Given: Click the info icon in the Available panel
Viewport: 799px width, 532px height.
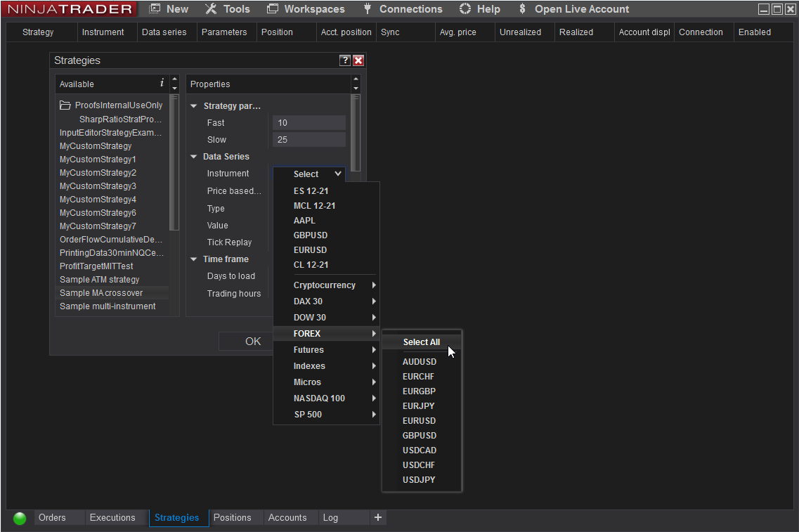Looking at the screenshot, I should point(162,84).
